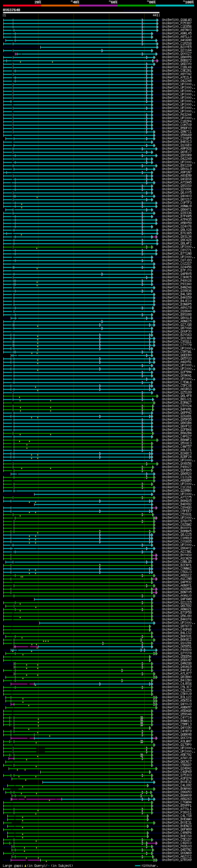Select hit UniRef100_B4E0C3

coord(177,142)
